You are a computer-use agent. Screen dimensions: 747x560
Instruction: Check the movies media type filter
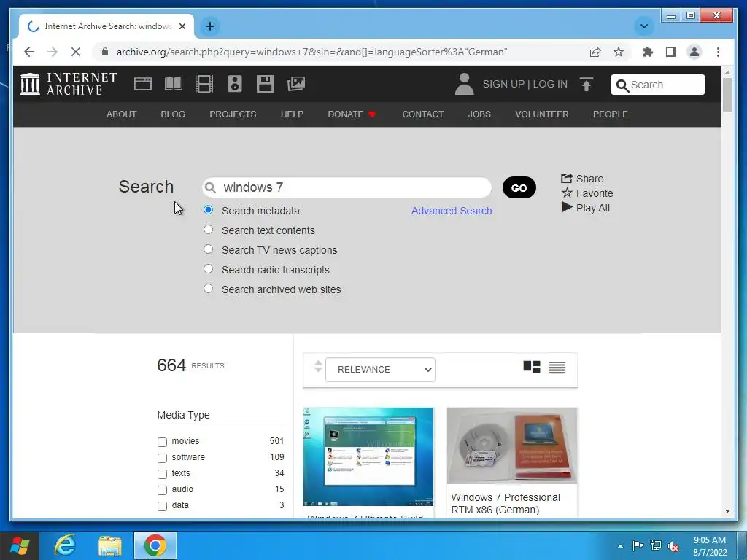tap(162, 442)
